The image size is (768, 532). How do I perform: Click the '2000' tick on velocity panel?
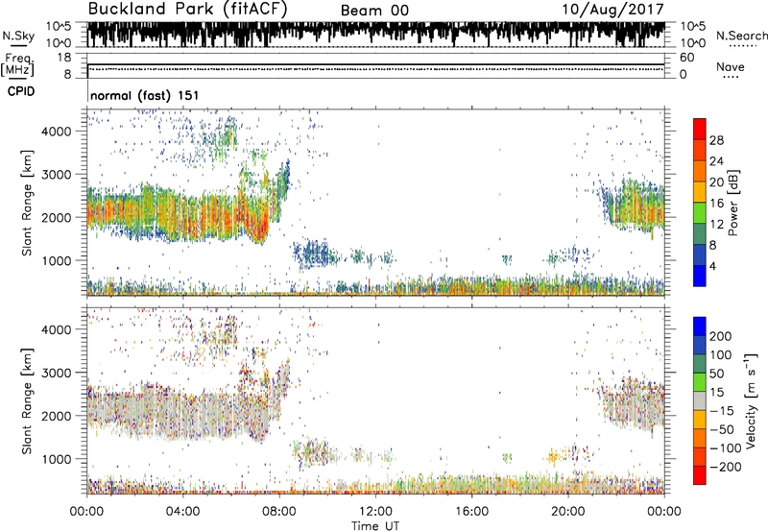(57, 416)
